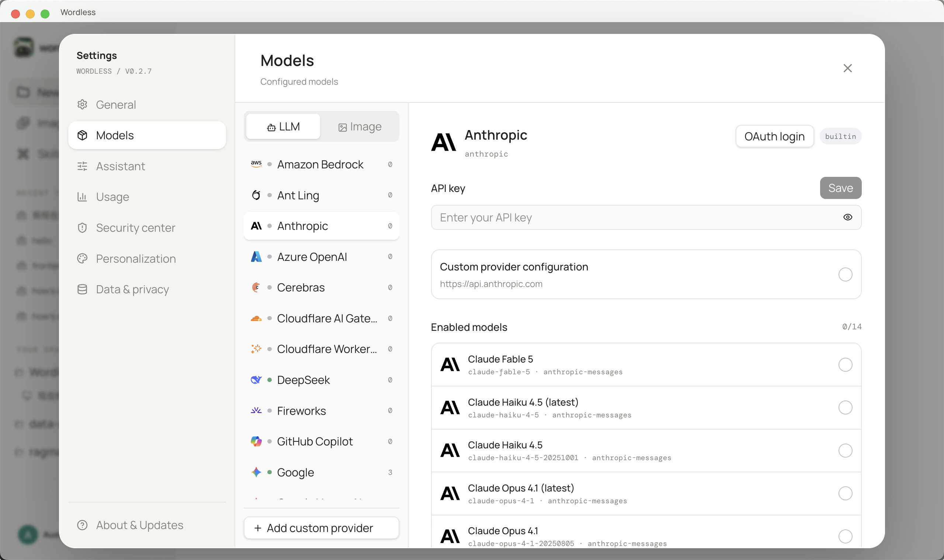The image size is (944, 560).
Task: Select the GitHub Copilot logo
Action: click(256, 441)
